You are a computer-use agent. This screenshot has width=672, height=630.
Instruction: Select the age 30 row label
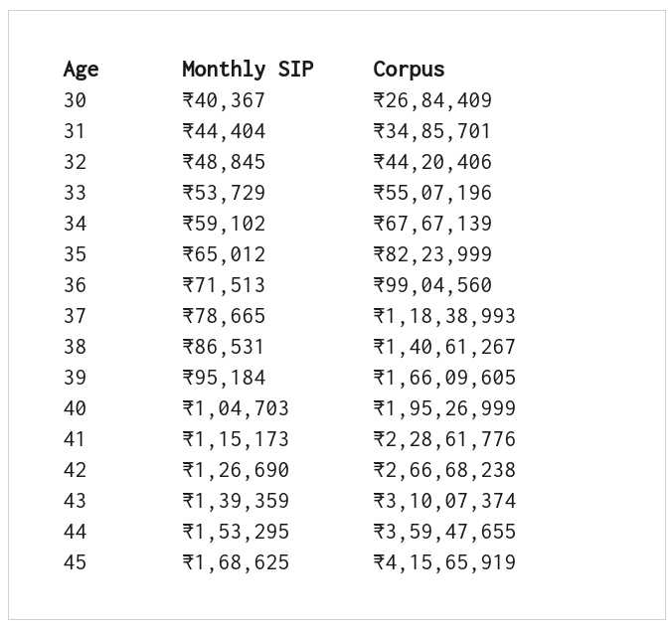point(75,100)
